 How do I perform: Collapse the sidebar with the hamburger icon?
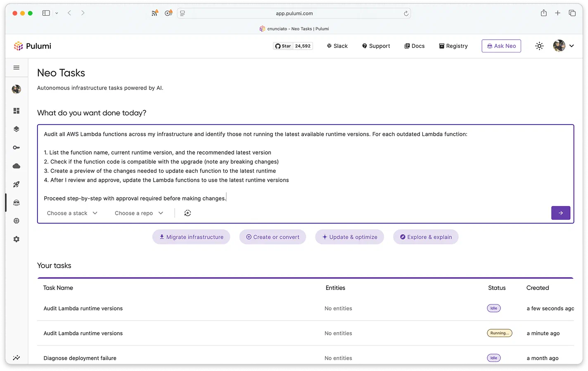coord(16,67)
